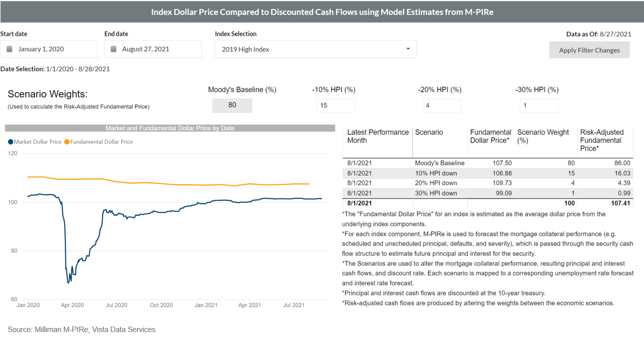Open the Index Selection dropdown arrow
This screenshot has width=644, height=338.
408,49
